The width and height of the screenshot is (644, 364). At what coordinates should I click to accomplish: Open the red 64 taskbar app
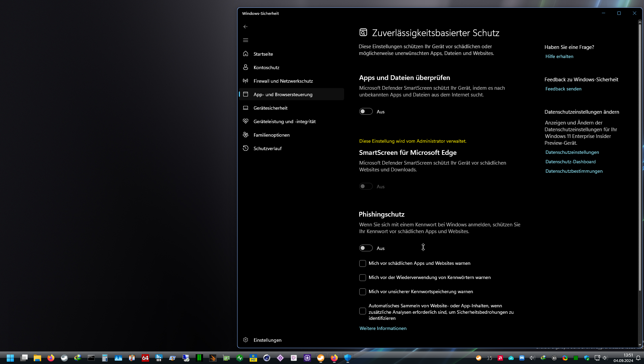(145, 358)
